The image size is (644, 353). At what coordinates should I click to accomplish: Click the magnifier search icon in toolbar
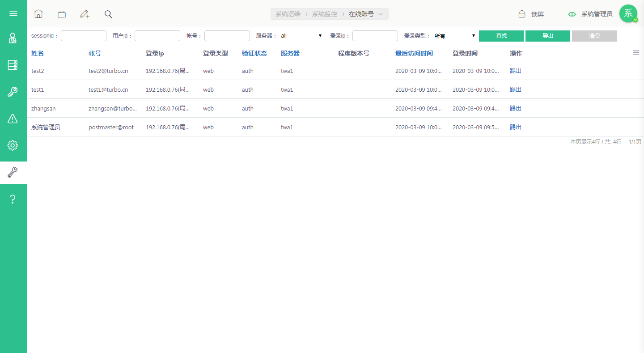click(x=108, y=14)
